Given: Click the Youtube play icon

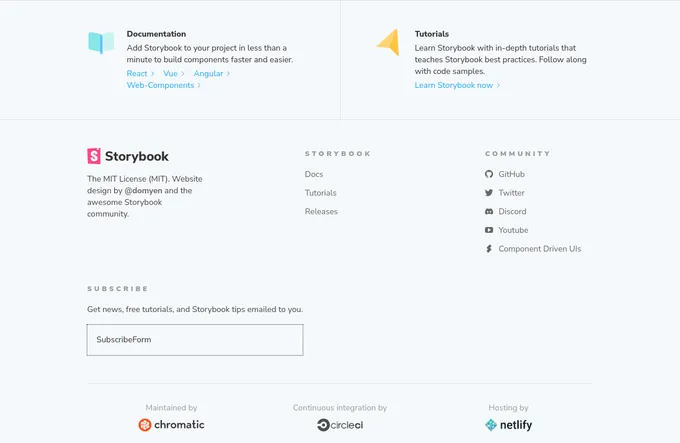Looking at the screenshot, I should (x=489, y=230).
